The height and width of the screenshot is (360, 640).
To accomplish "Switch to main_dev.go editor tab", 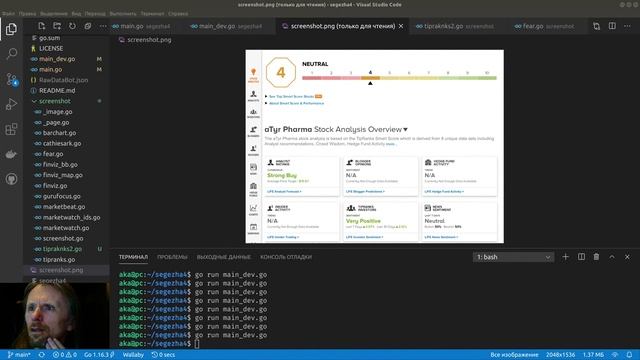I will pos(226,26).
